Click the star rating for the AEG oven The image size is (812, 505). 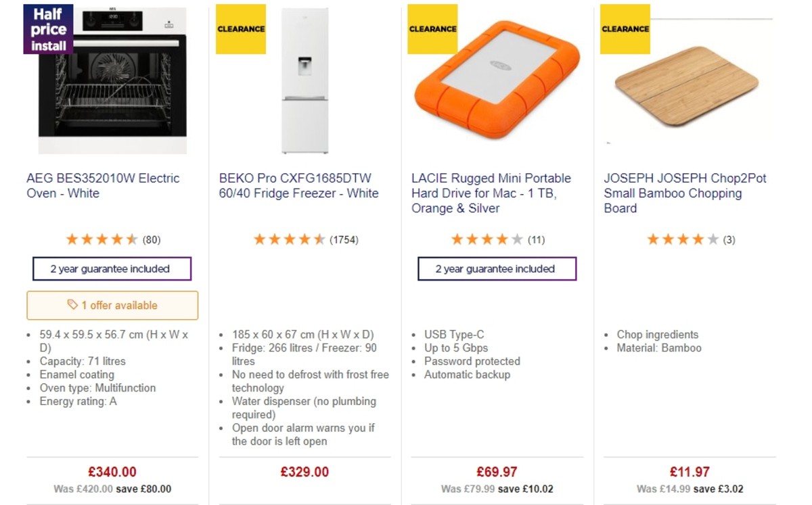[103, 239]
